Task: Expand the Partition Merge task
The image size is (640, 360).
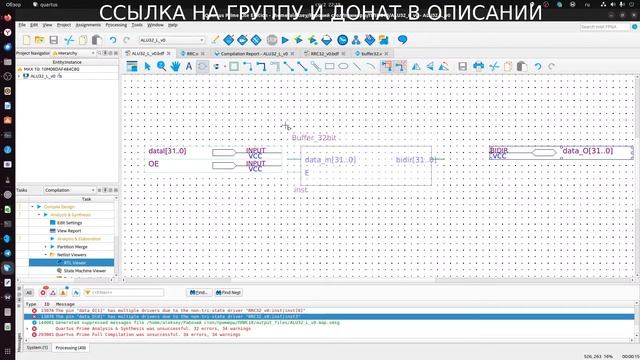Action: (x=46, y=247)
